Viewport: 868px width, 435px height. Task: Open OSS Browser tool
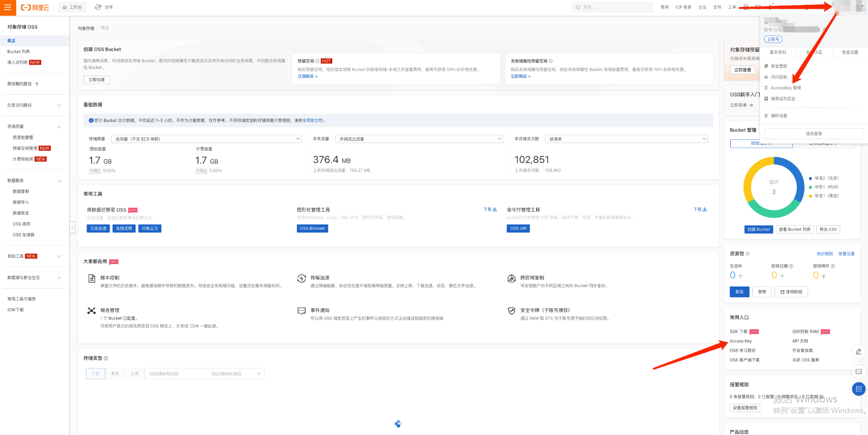pyautogui.click(x=312, y=229)
